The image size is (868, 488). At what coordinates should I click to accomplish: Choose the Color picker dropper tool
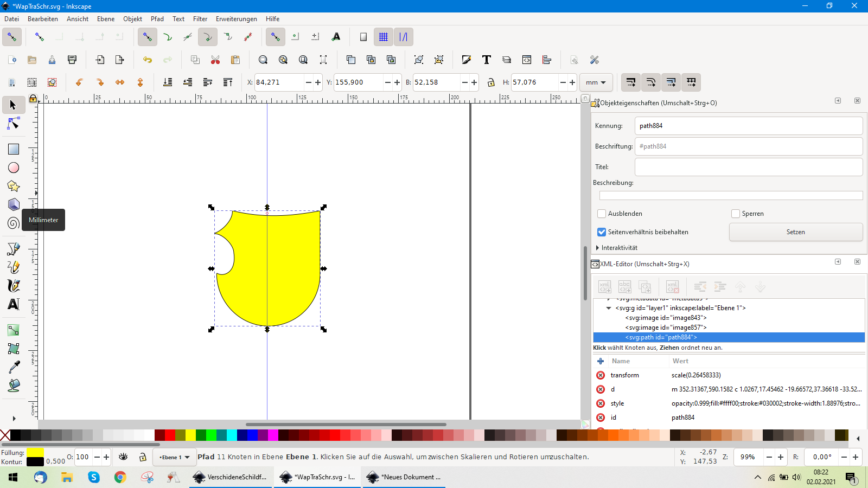coord(14,367)
